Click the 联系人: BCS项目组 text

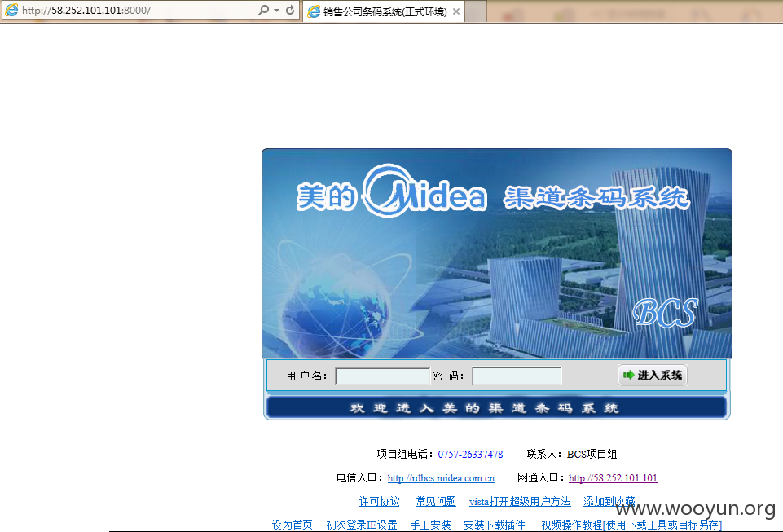pos(572,454)
